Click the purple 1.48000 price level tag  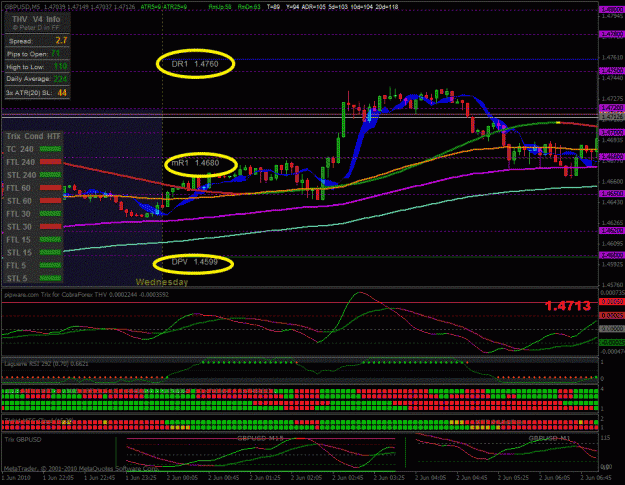(612, 9)
